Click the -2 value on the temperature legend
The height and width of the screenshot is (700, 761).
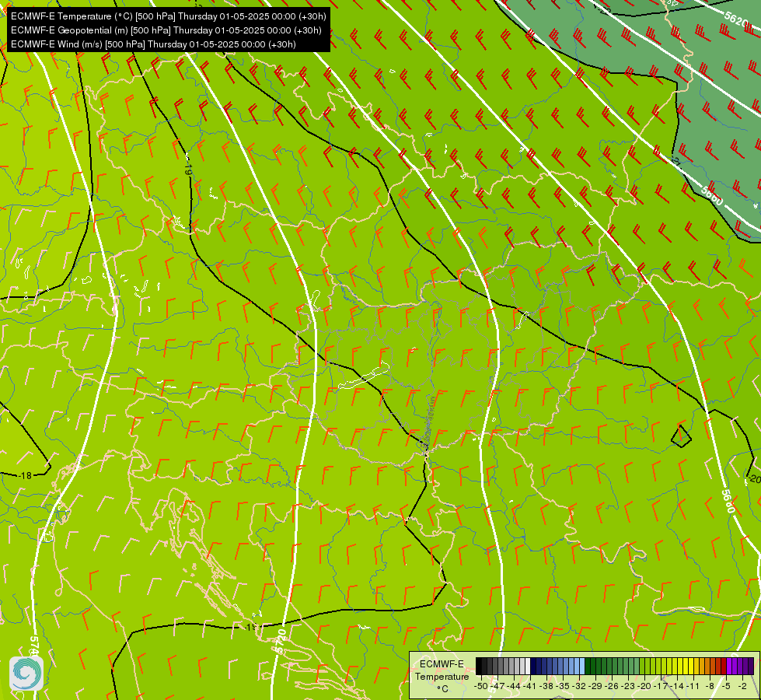pyautogui.click(x=742, y=686)
